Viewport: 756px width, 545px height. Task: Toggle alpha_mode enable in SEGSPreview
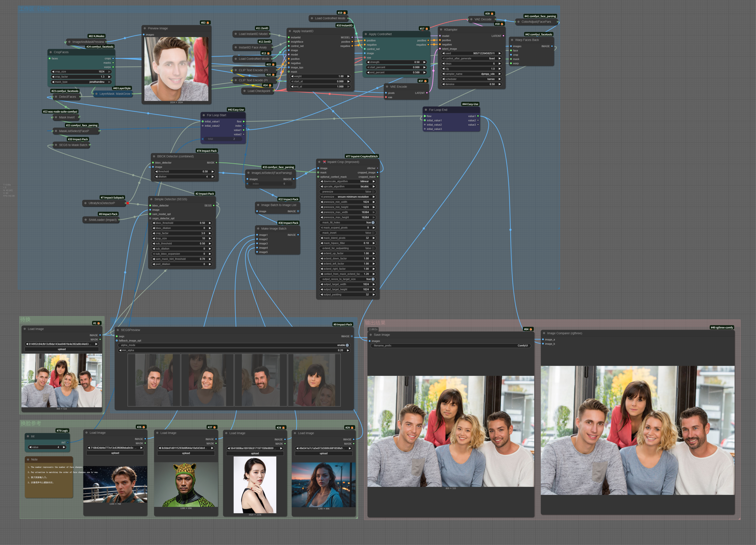tap(234, 345)
